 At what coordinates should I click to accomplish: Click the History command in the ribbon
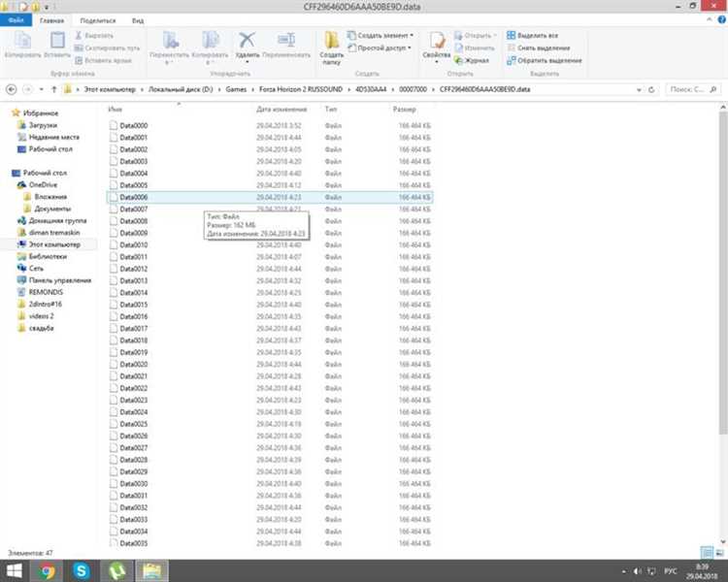(471, 60)
